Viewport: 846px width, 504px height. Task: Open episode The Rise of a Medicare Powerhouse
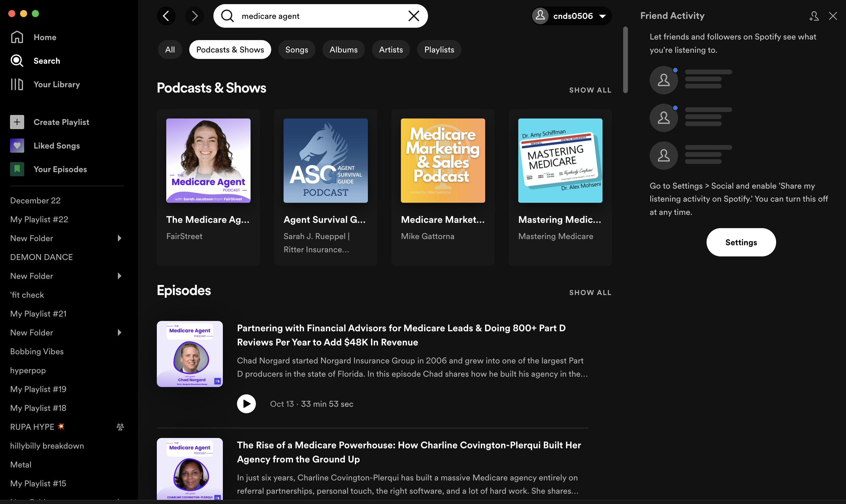[x=409, y=452]
